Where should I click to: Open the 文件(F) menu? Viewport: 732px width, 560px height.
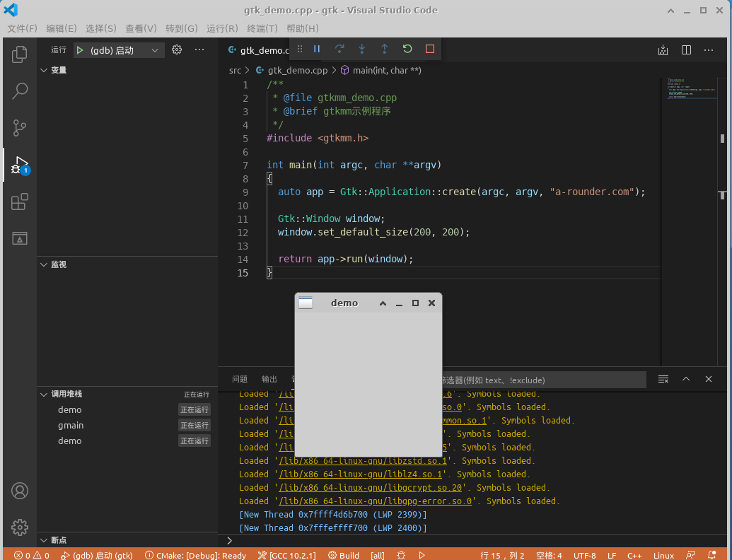[x=22, y=28]
